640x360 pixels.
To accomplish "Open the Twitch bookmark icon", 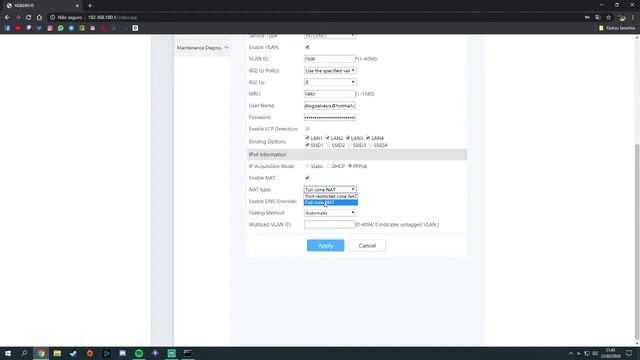I will point(29,28).
